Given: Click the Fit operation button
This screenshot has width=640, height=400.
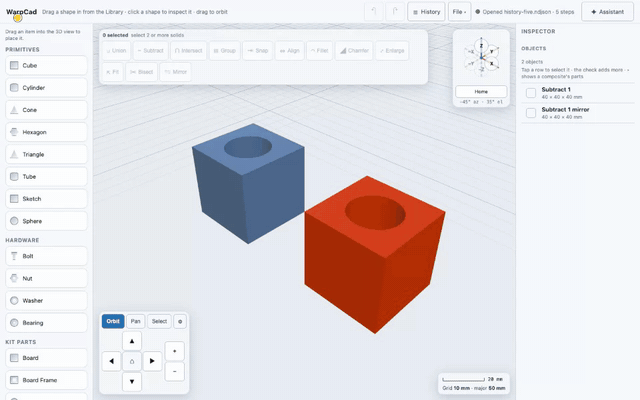Looking at the screenshot, I should coord(112,72).
